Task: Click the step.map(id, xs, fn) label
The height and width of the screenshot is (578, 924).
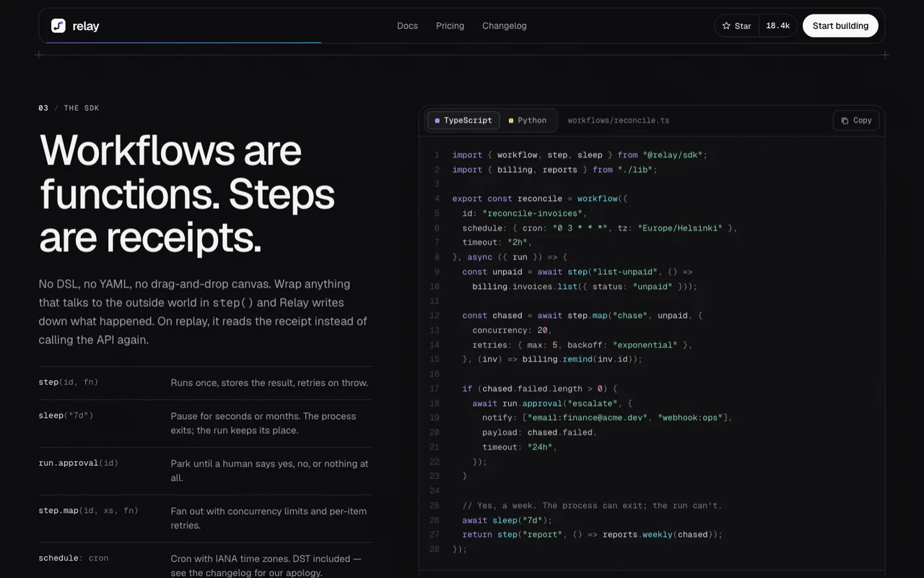Action: pyautogui.click(x=89, y=511)
